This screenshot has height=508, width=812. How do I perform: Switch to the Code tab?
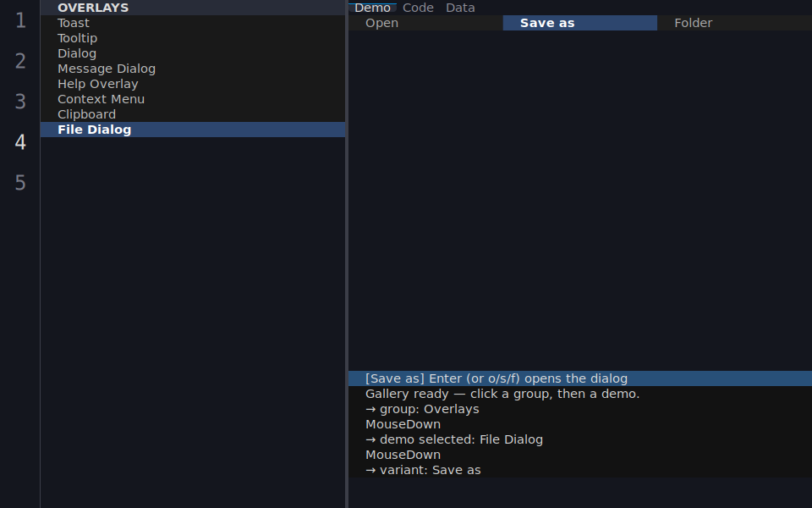click(x=418, y=8)
